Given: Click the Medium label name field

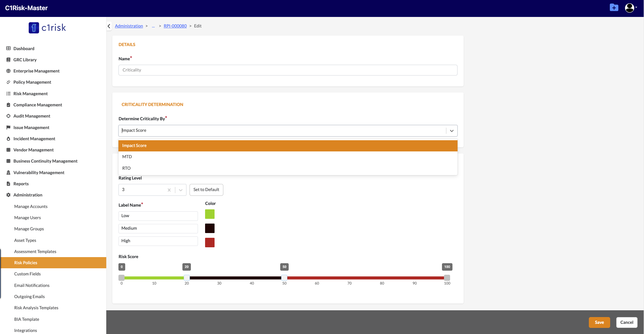Looking at the screenshot, I should [158, 228].
